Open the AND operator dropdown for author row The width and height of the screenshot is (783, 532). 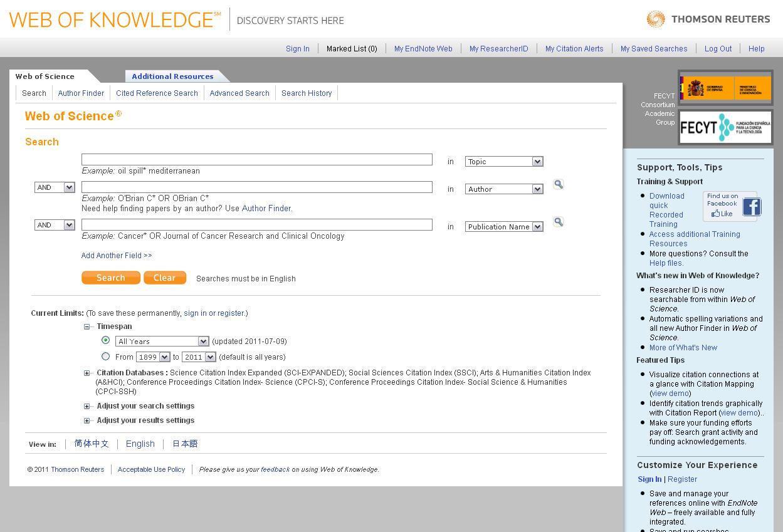(55, 187)
